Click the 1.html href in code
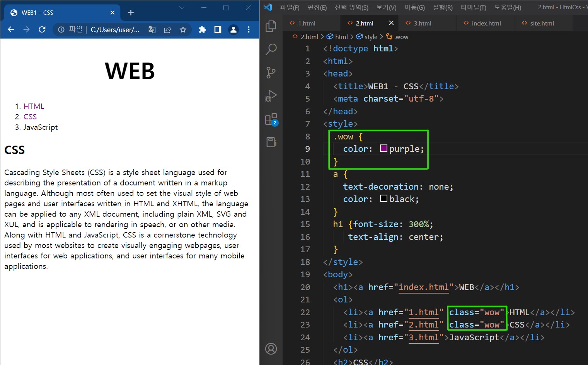Image resolution: width=588 pixels, height=365 pixels. click(424, 312)
